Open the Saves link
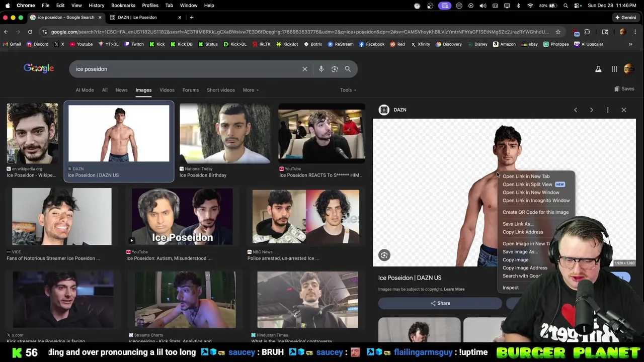The image size is (644, 362). 624,89
